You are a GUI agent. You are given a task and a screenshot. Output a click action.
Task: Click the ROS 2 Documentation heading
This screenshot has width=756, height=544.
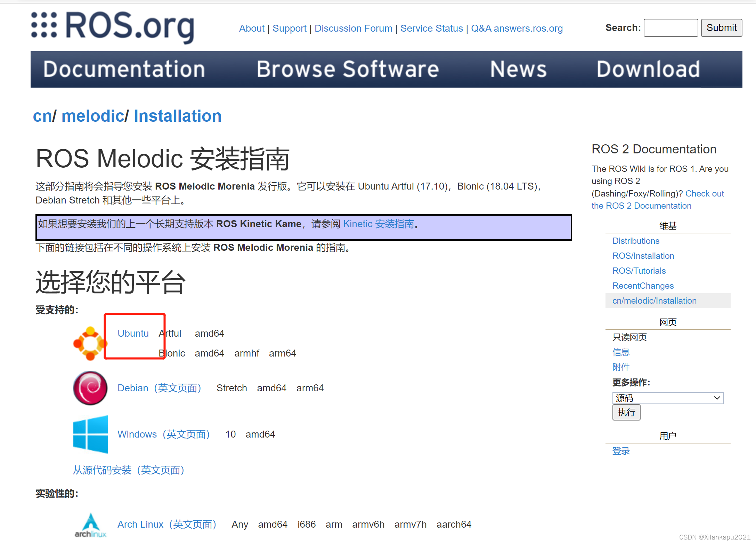(654, 149)
